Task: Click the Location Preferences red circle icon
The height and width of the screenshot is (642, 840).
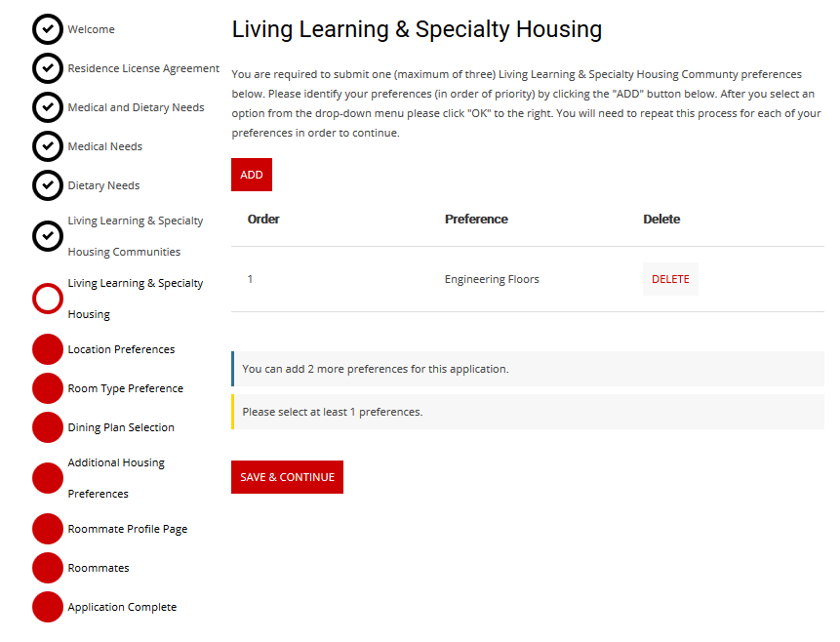Action: point(48,349)
